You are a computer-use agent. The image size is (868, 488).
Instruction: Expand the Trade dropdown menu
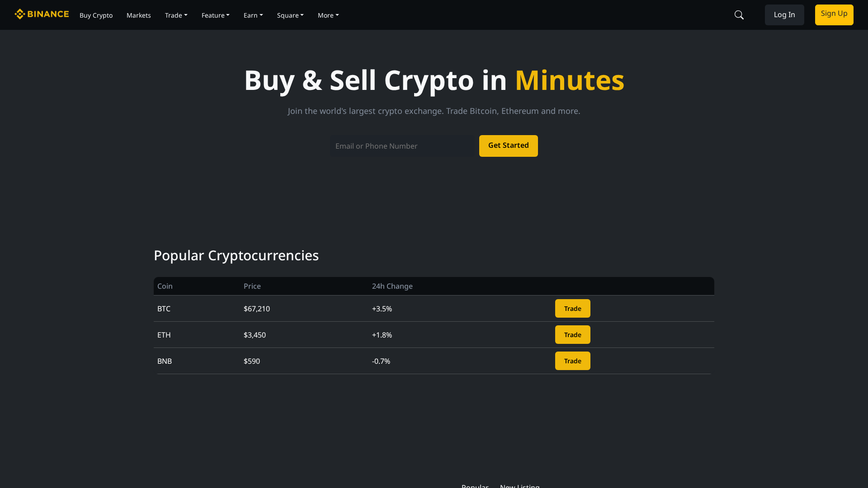[x=176, y=15]
